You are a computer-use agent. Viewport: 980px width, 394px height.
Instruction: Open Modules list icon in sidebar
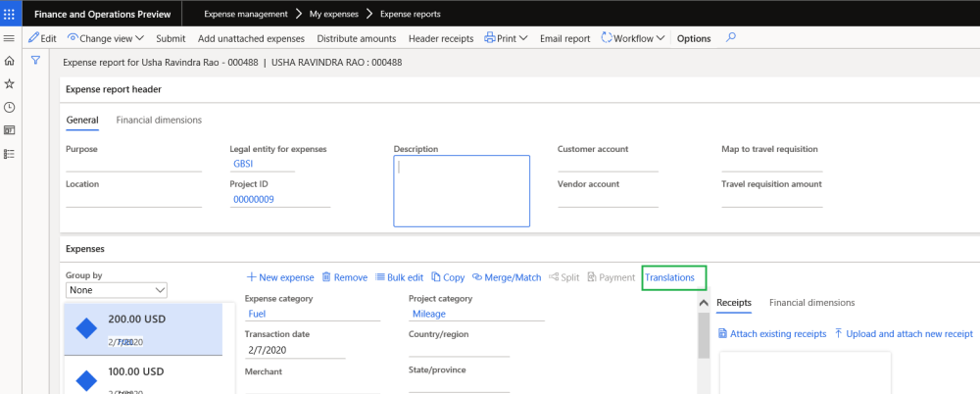pos(10,154)
